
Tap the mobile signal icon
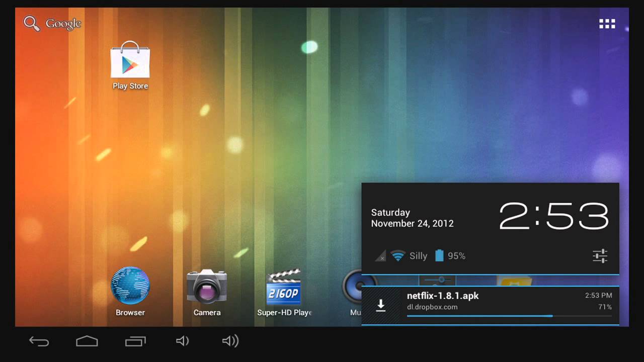point(380,256)
